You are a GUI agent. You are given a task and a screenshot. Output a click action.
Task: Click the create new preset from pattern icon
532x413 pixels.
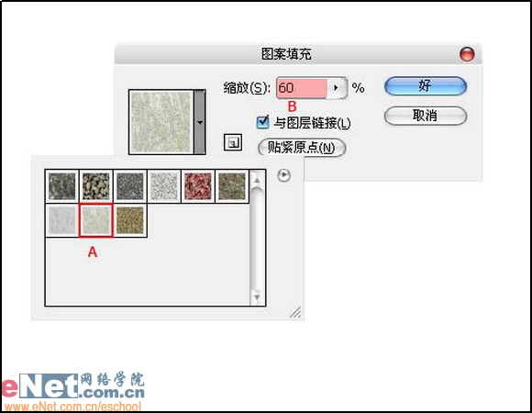(x=233, y=142)
